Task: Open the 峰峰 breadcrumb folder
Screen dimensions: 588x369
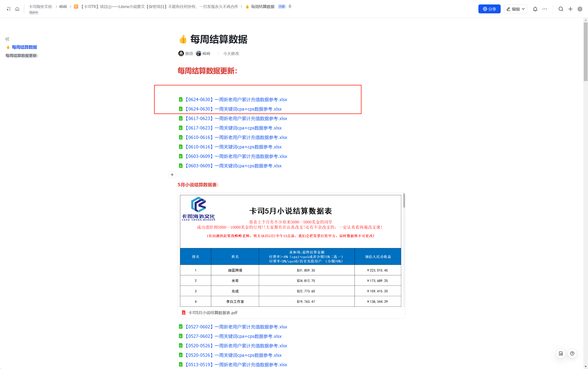Action: pos(63,7)
